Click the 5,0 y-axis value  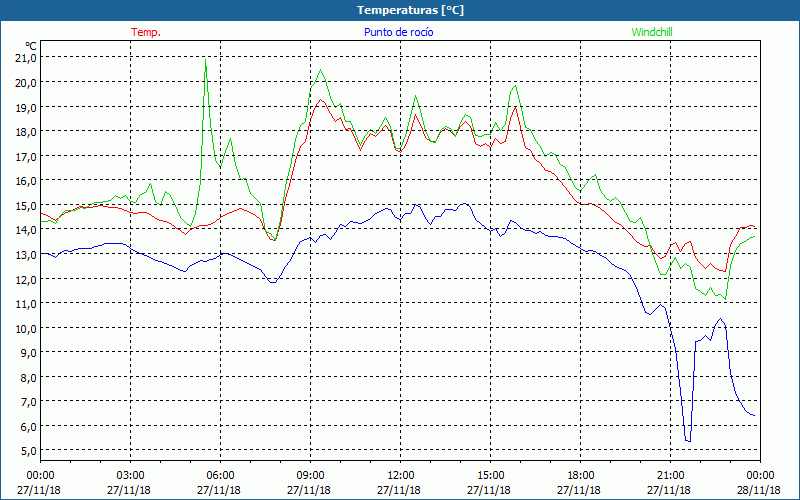[28, 451]
